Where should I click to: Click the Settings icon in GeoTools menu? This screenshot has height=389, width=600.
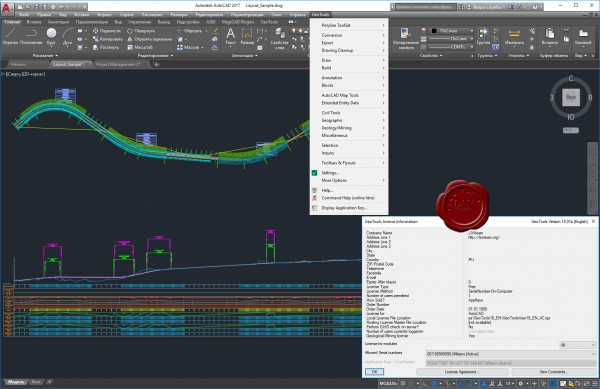click(315, 173)
